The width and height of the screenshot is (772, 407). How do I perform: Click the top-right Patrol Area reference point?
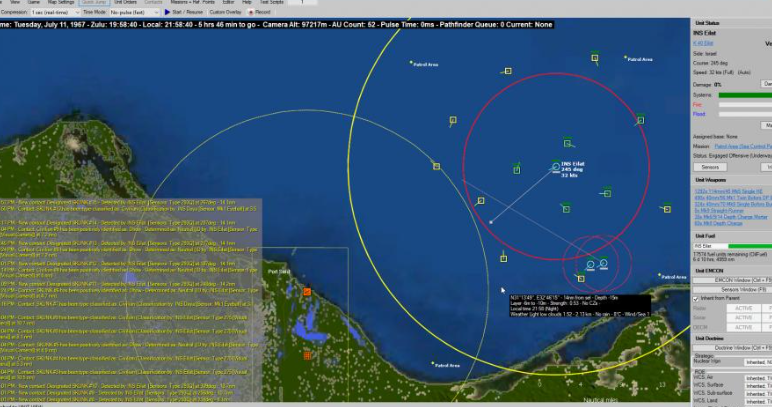(626, 57)
